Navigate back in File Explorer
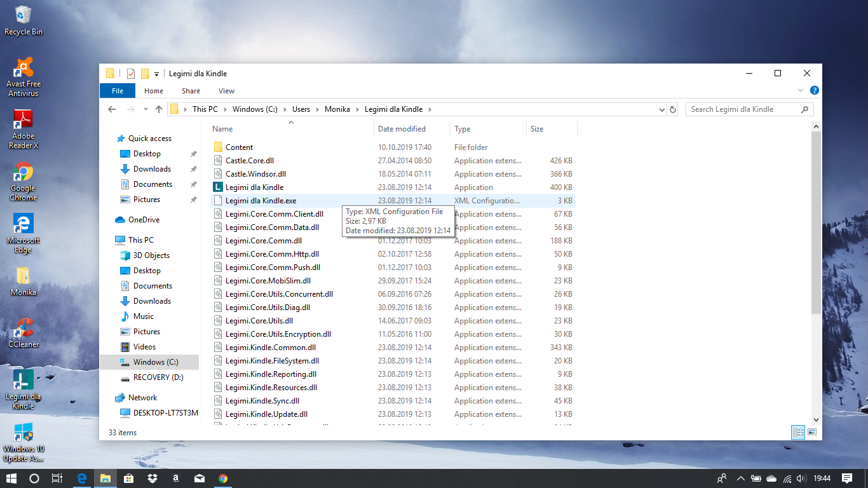Screen dimensions: 868x488 tap(112, 109)
